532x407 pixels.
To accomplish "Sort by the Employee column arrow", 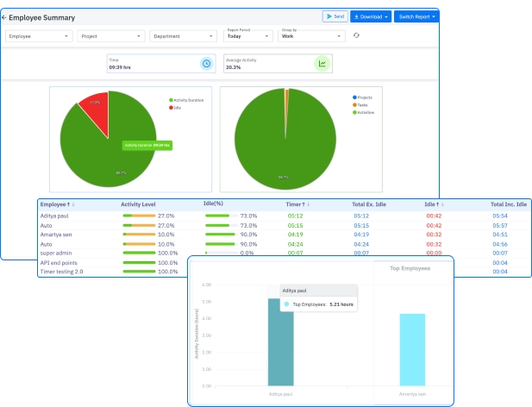I will pos(68,204).
